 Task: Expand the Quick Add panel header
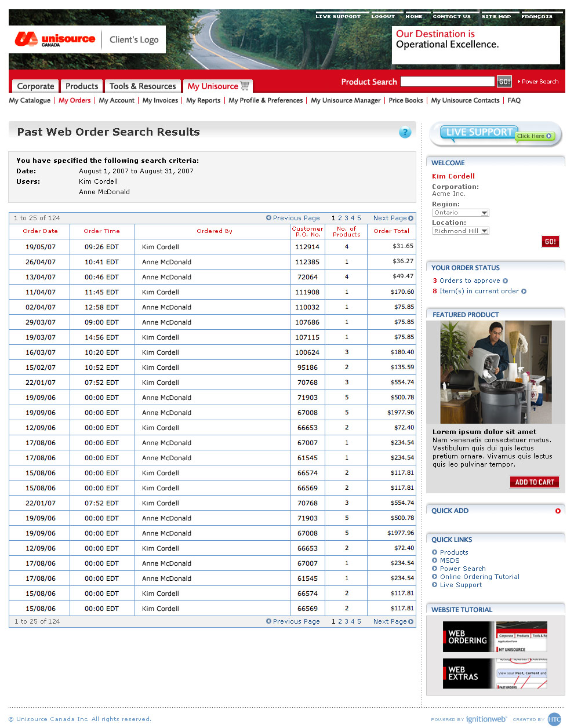[x=450, y=511]
